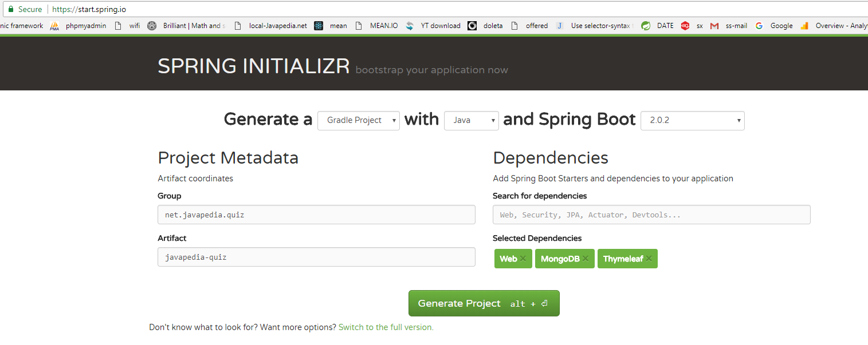
Task: Open the DATE bookmark with Spring leaf icon
Action: tap(658, 26)
